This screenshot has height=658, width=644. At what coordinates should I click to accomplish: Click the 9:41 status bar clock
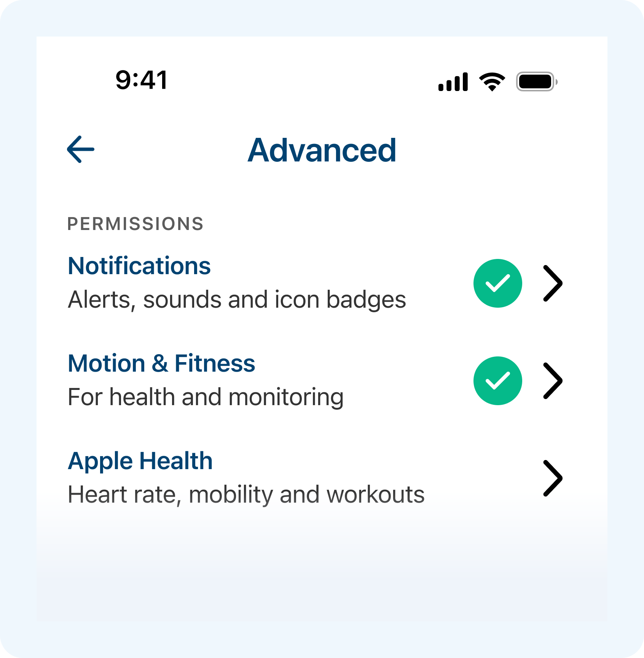(x=142, y=80)
